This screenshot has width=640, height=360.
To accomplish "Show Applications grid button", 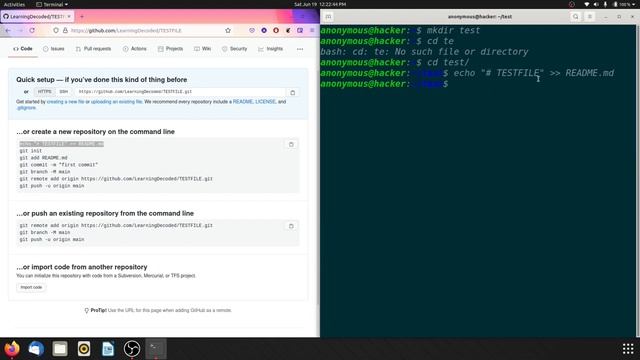I will (628, 349).
